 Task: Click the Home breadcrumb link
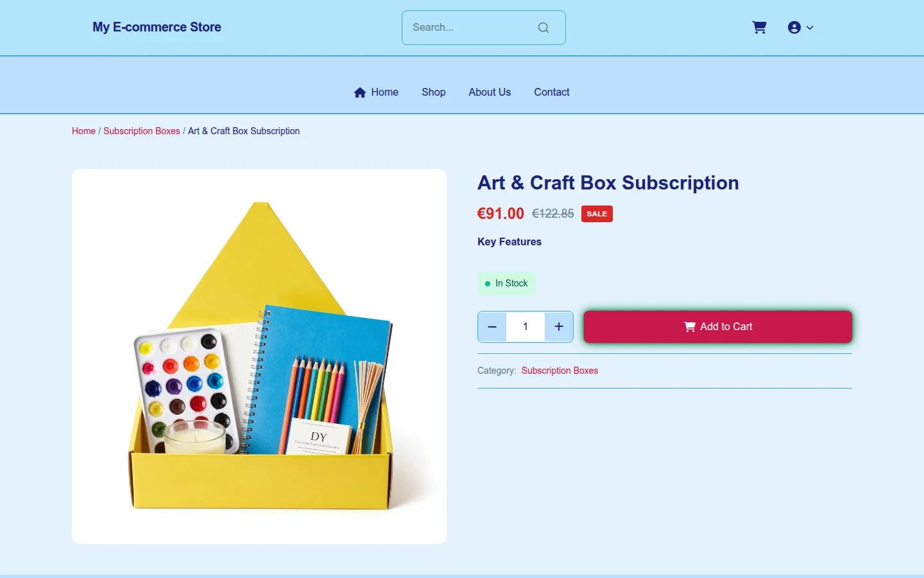tap(83, 131)
